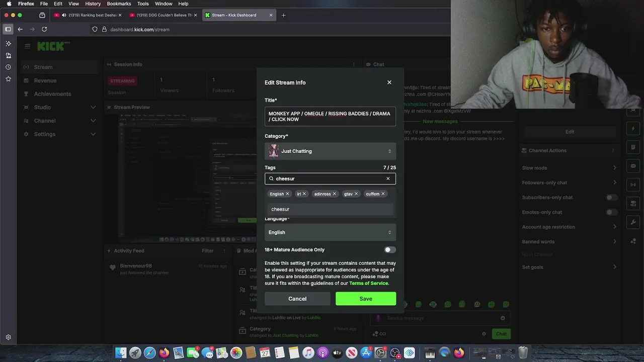Go back to previous page

(x=20, y=29)
